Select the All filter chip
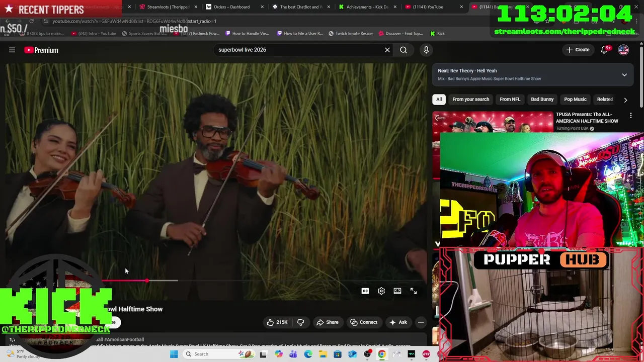Screen dimensions: 644x362 439,100
